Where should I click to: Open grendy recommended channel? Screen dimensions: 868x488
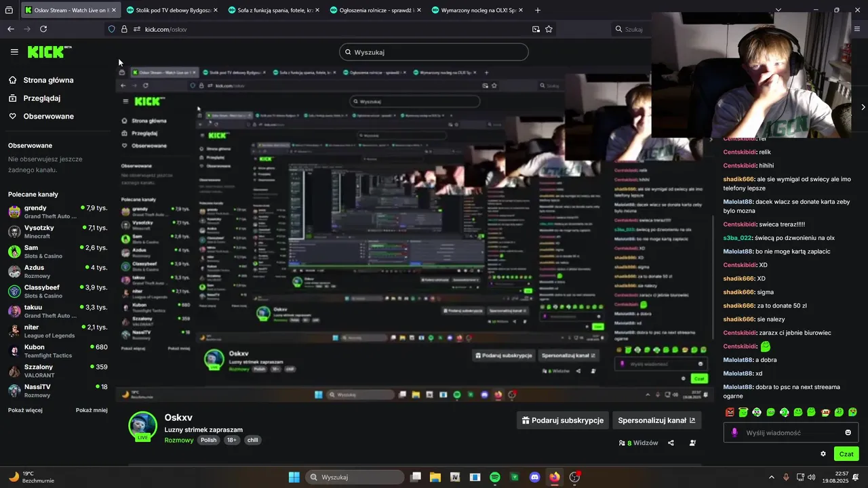click(x=57, y=211)
